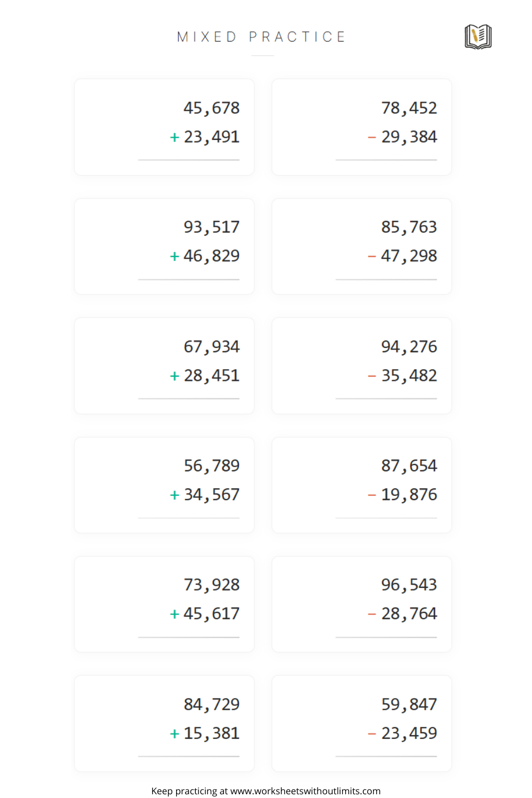Screen dimensions: 532x798
Task: Click the orange minus sign before 29,384
Action: click(372, 137)
